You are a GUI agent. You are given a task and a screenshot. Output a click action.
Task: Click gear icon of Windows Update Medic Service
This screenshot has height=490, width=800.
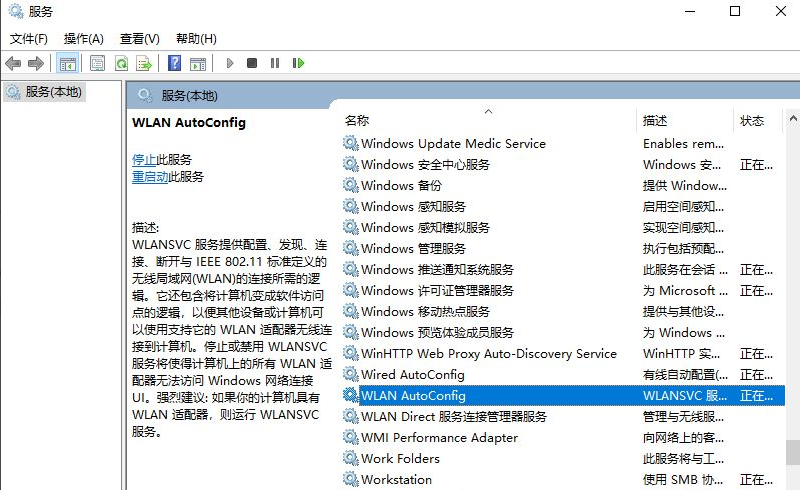[351, 143]
